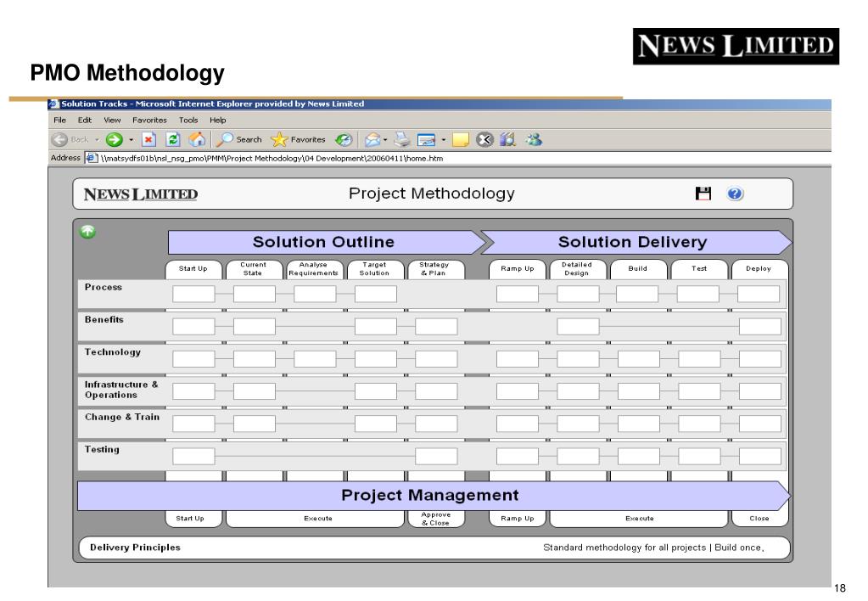
Task: Open the blue question mark help icon
Action: pyautogui.click(x=735, y=194)
